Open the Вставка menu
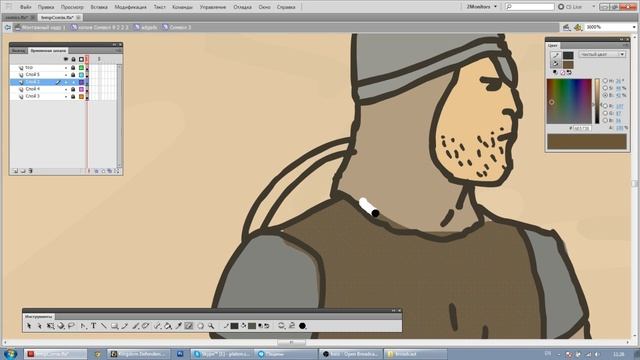 99,7
